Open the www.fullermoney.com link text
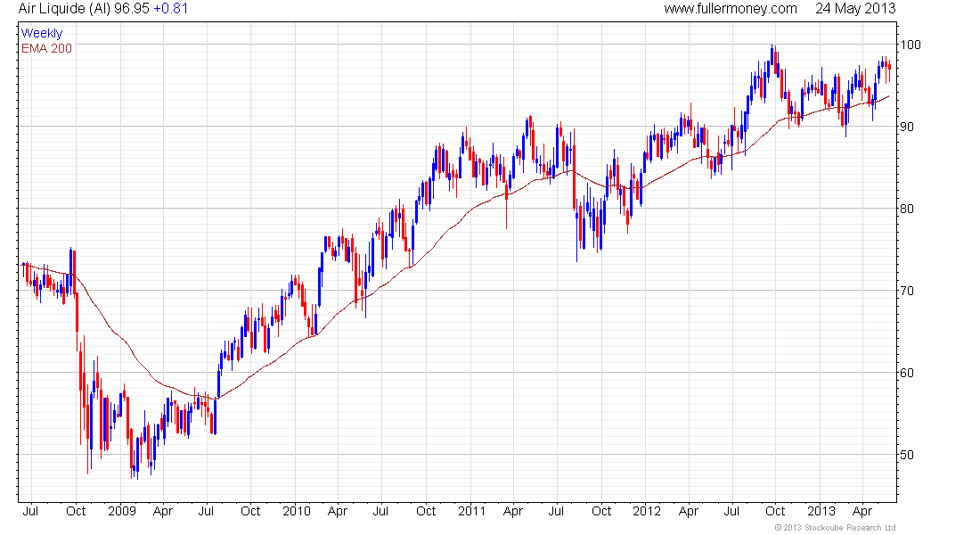The width and height of the screenshot is (980, 535). (x=731, y=9)
